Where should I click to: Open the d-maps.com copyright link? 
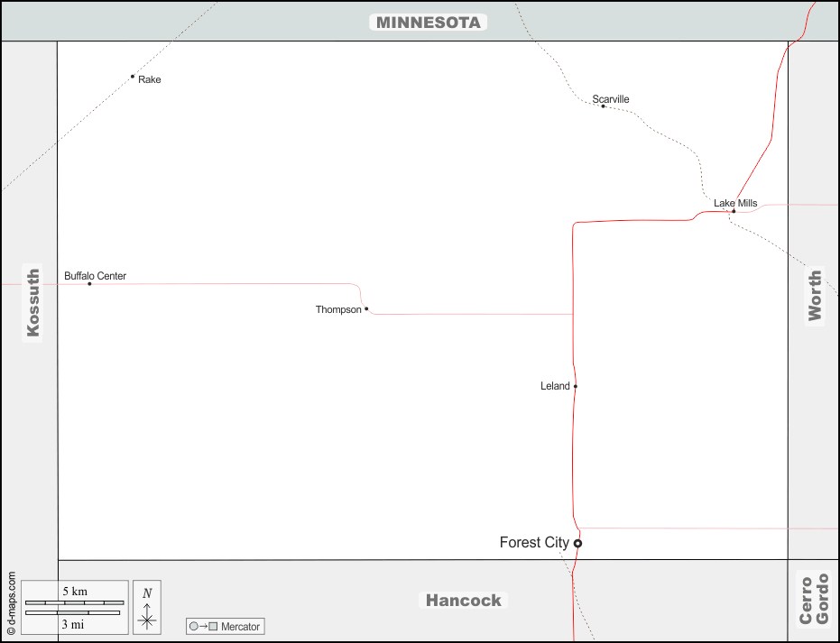point(11,603)
